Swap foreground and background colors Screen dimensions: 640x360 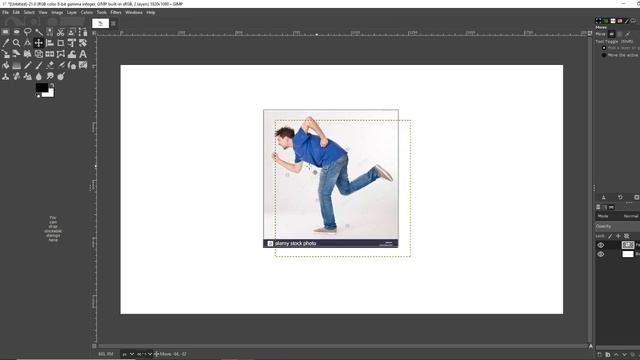(x=52, y=85)
